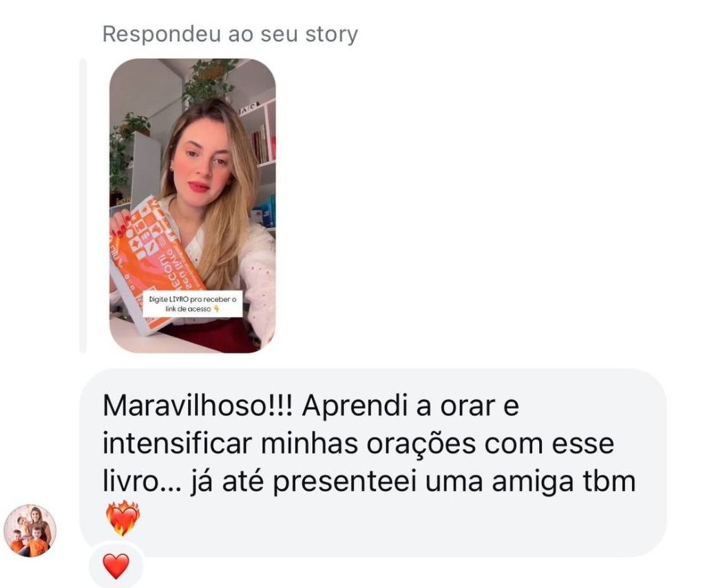Select the 'Maravilhoso!!!' message bubble
The image size is (705, 588).
(x=372, y=463)
